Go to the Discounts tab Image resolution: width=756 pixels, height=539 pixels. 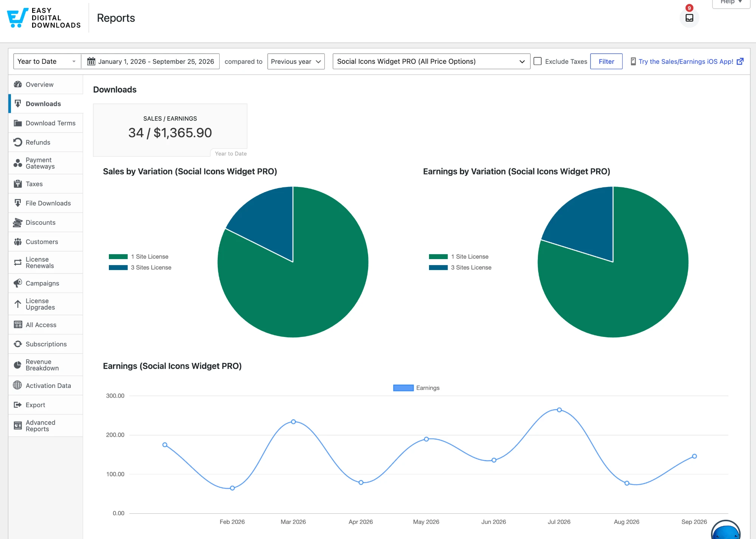pyautogui.click(x=46, y=222)
